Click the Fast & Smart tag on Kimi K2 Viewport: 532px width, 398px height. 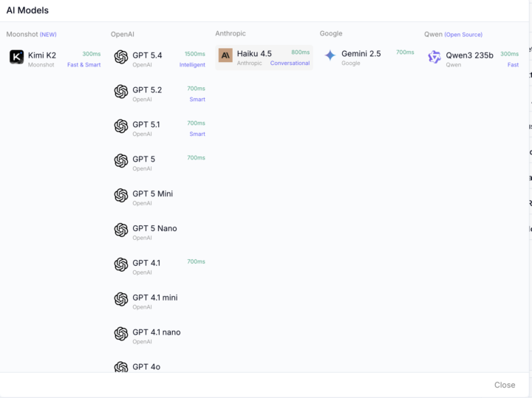[x=83, y=65]
